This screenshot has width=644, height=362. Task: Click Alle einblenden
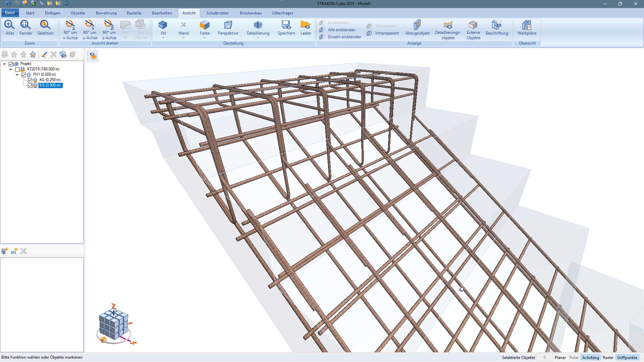(337, 30)
